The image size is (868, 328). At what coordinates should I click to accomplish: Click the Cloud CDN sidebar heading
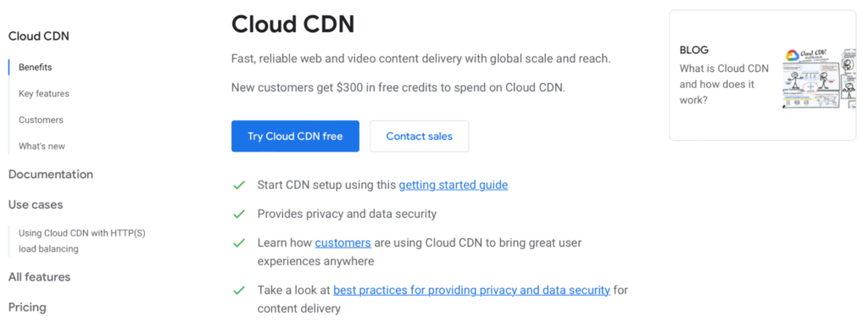(39, 36)
